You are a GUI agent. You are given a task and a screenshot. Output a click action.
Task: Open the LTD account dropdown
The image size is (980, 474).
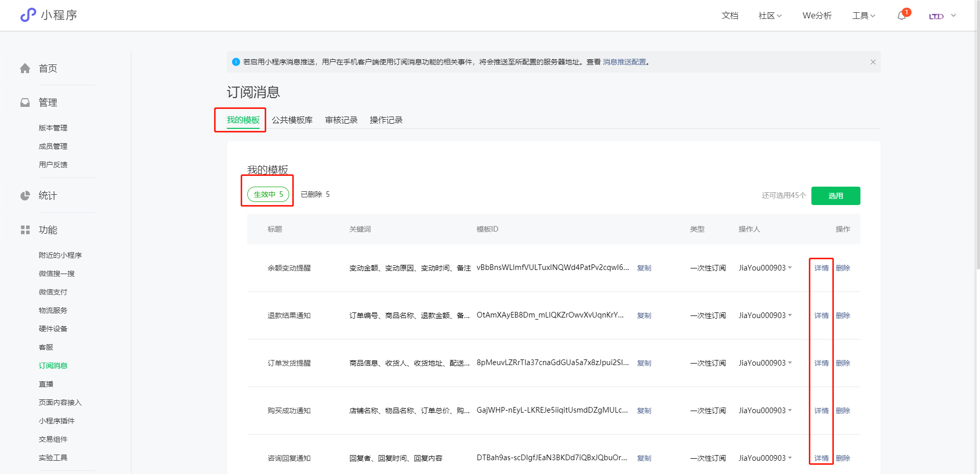(x=942, y=16)
